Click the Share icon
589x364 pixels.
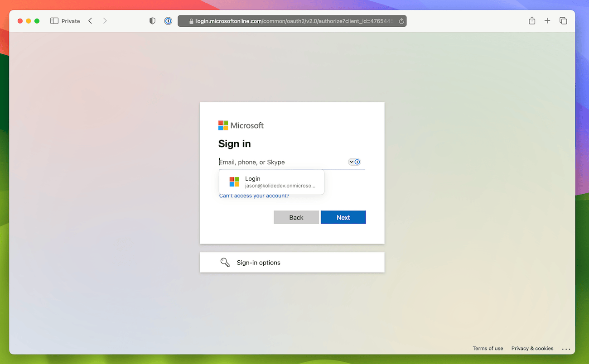[532, 20]
